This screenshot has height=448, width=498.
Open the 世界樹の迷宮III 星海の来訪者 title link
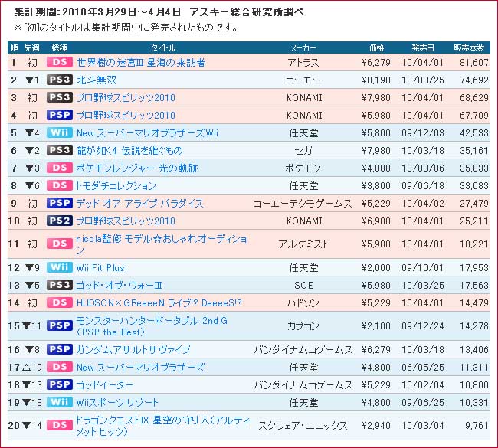(x=141, y=63)
